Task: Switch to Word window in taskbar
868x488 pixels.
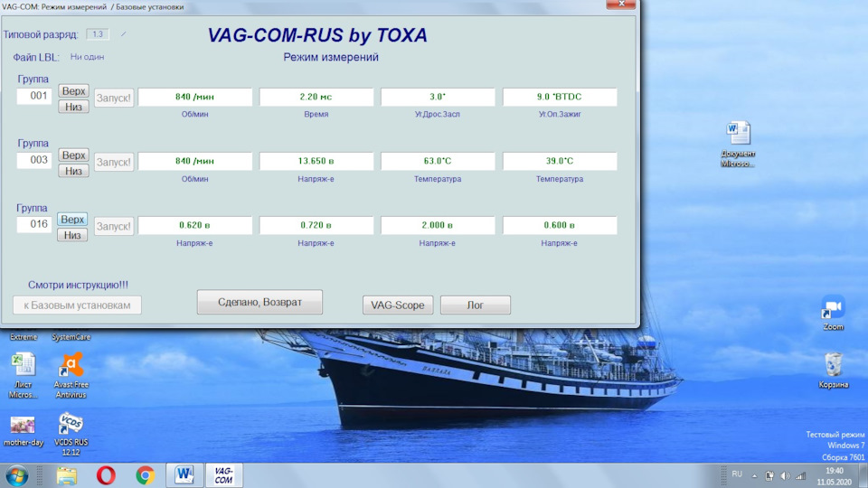Action: 184,475
